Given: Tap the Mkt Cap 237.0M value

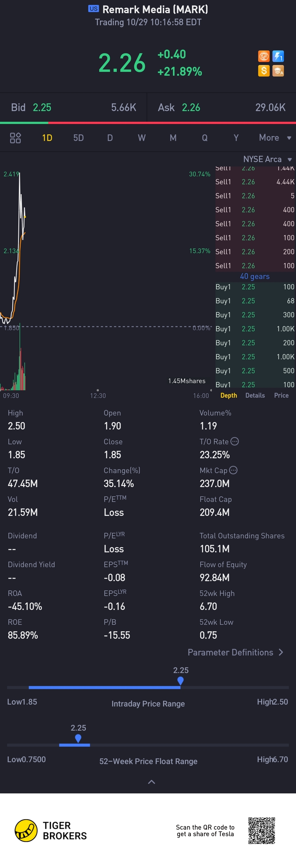Looking at the screenshot, I should [215, 484].
